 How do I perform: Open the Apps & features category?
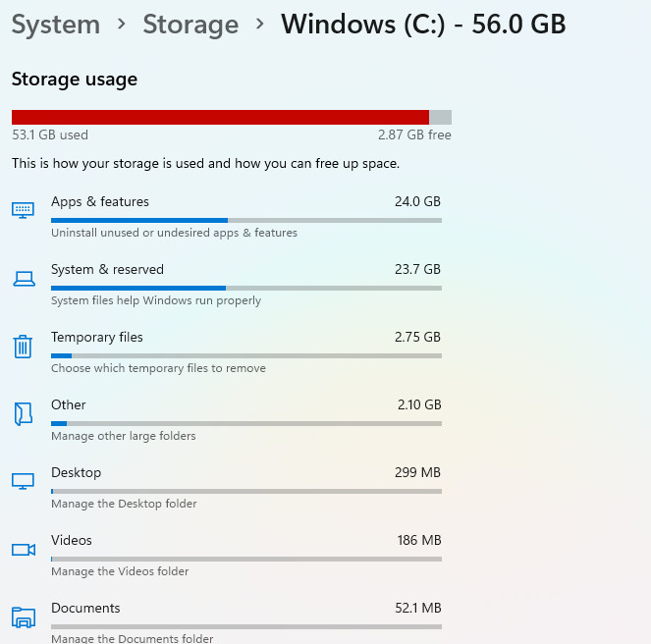click(x=100, y=202)
